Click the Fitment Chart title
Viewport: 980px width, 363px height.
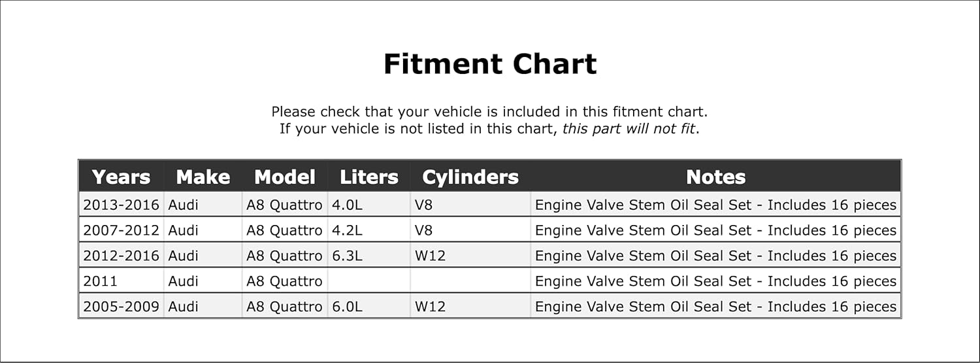click(x=489, y=64)
